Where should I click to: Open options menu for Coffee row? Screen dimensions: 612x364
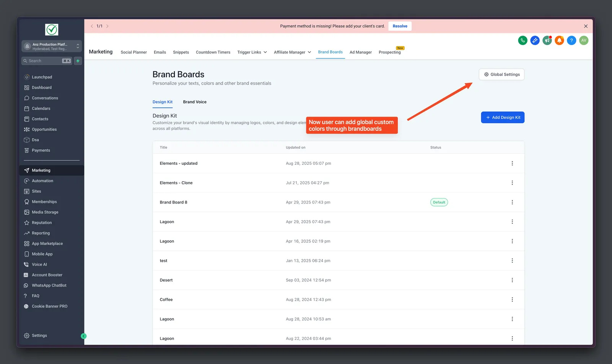pyautogui.click(x=512, y=299)
